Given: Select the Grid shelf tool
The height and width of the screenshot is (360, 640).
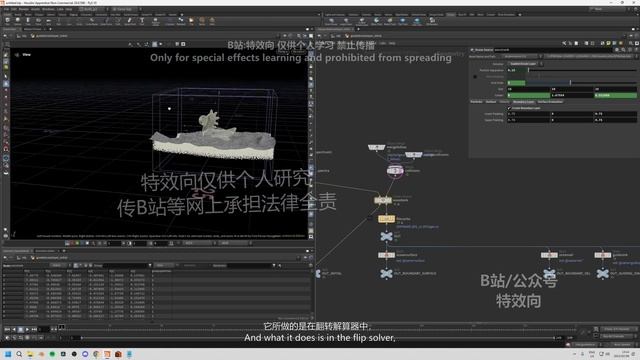Looking at the screenshot, I should click(x=48, y=21).
